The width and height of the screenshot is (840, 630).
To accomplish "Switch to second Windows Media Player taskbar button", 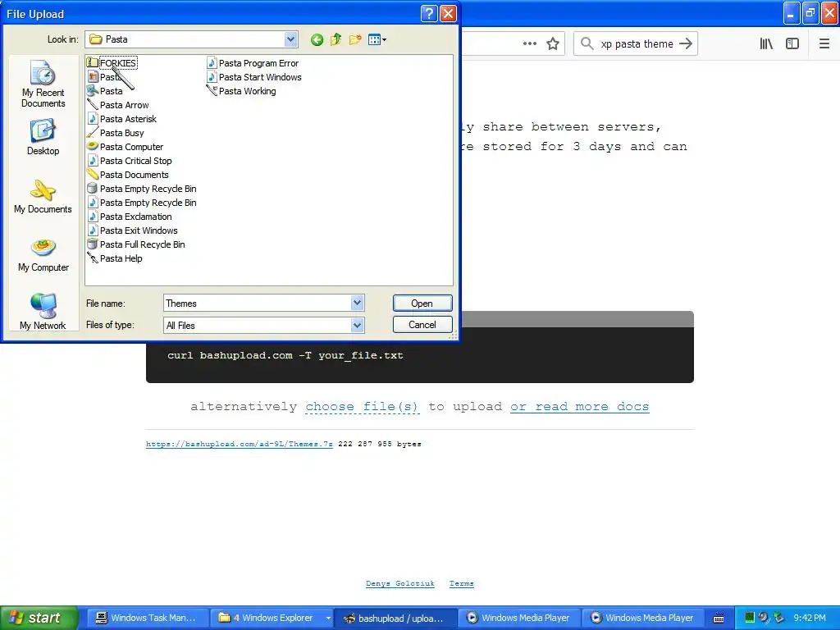I will (x=643, y=618).
